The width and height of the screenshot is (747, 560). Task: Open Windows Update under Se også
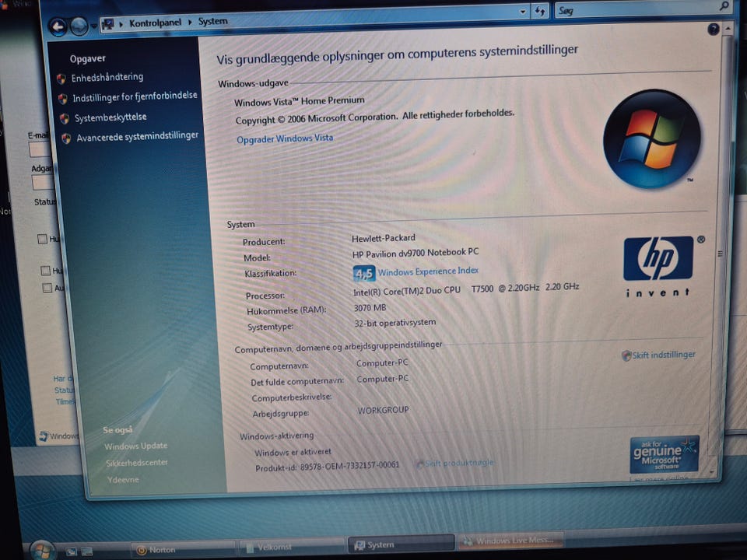coord(135,446)
